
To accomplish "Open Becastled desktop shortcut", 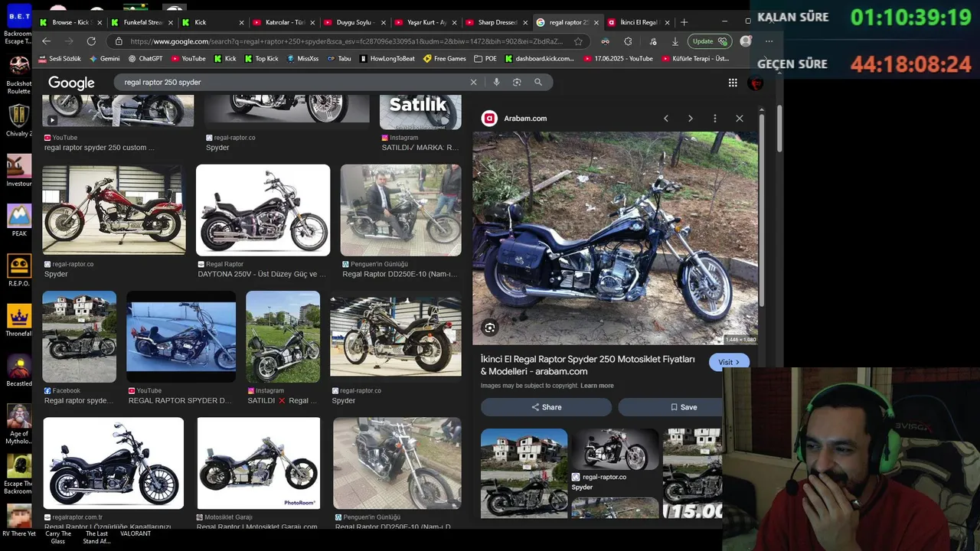I will coord(18,370).
